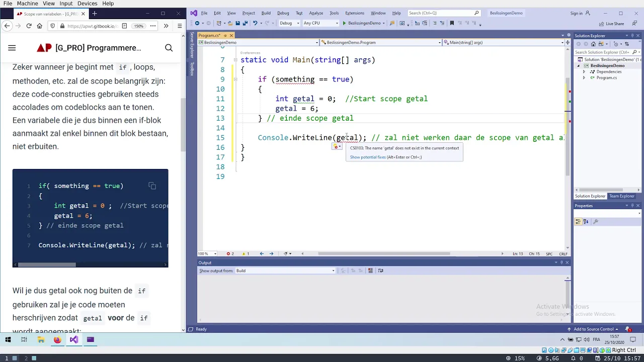The width and height of the screenshot is (644, 362).
Task: Open the Build menu
Action: point(266,13)
